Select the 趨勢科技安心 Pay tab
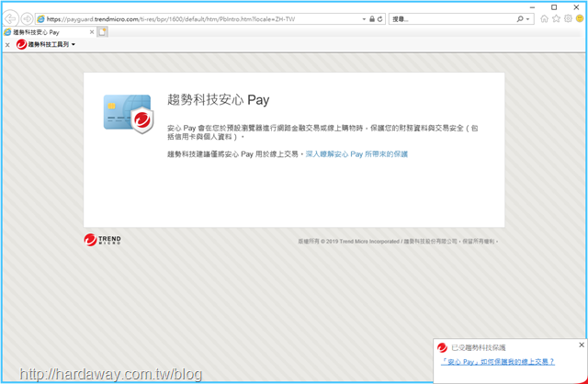Image resolution: width=588 pixels, height=384 pixels. coord(49,32)
